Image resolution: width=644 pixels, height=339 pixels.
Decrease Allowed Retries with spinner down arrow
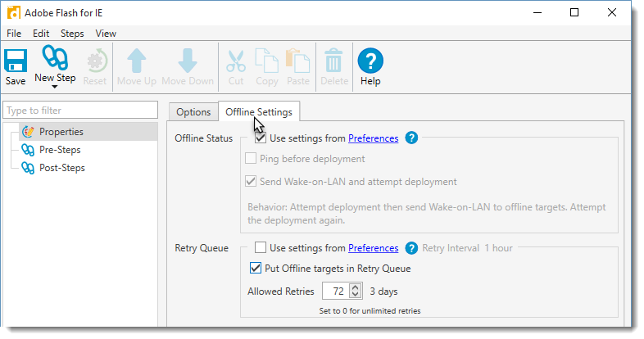pyautogui.click(x=355, y=295)
